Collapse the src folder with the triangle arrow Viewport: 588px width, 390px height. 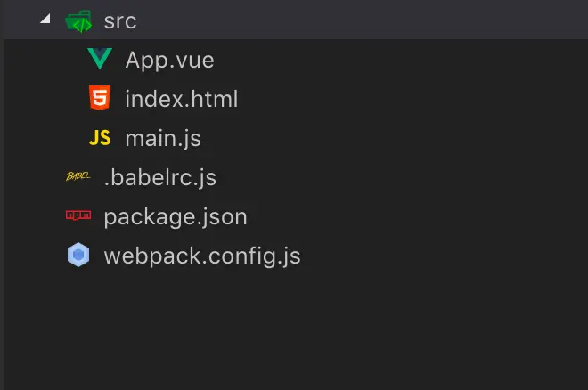coord(45,19)
